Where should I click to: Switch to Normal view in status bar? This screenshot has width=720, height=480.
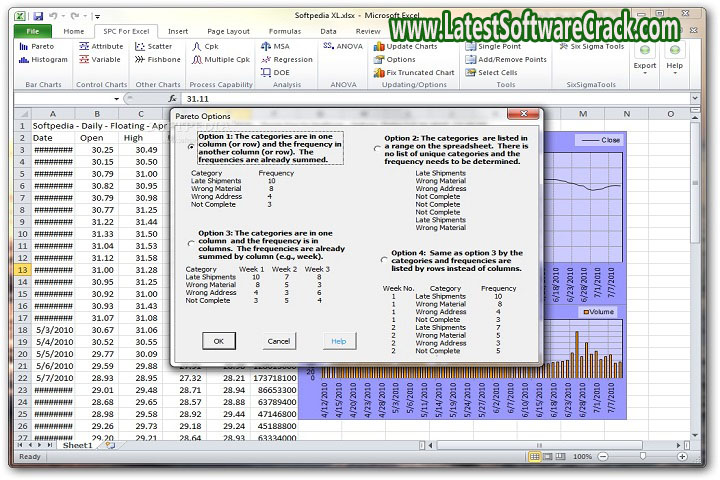[x=534, y=457]
